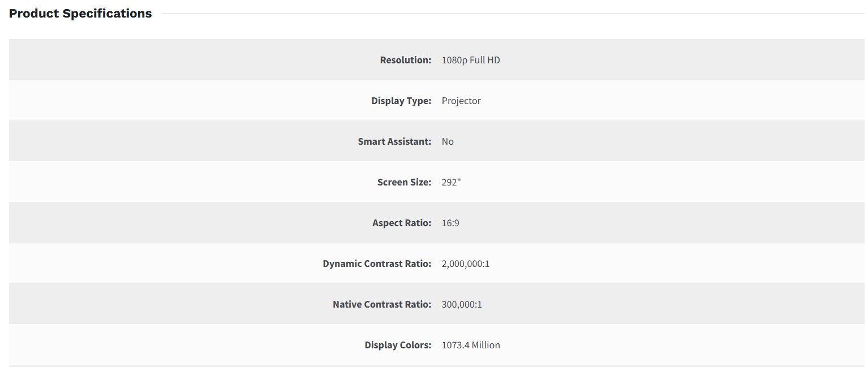The height and width of the screenshot is (367, 868).
Task: Click the Display Type label
Action: [x=401, y=101]
